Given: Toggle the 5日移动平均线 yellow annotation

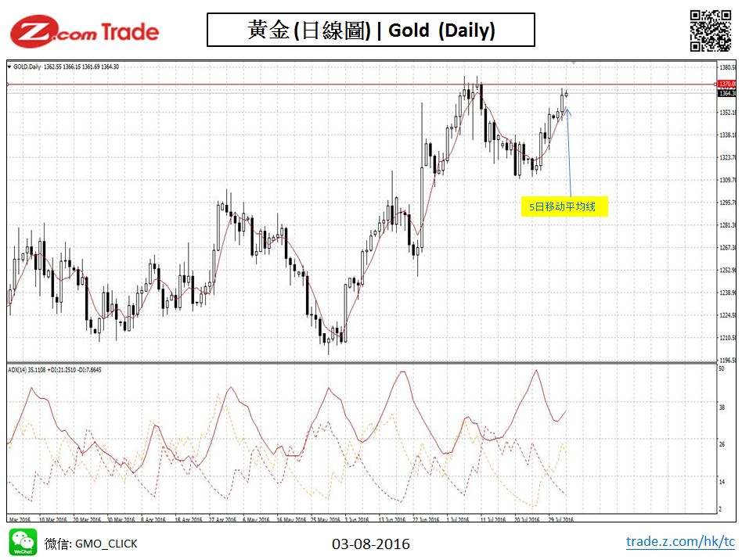Looking at the screenshot, I should pyautogui.click(x=565, y=207).
